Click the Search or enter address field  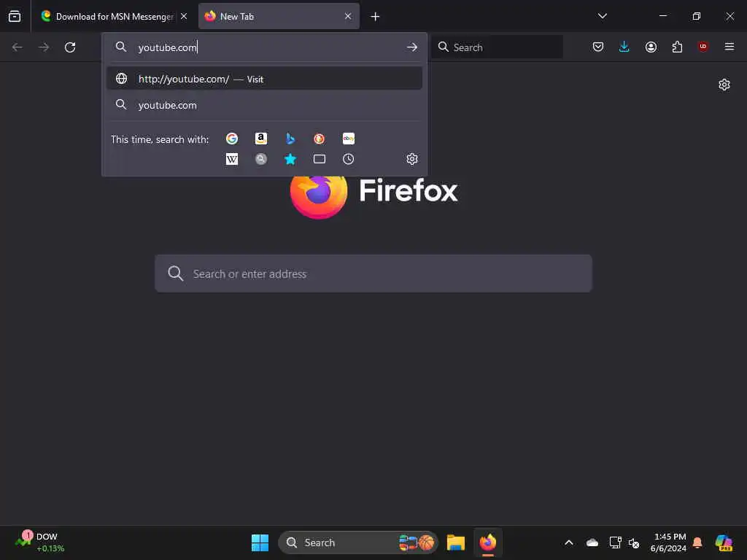click(373, 273)
